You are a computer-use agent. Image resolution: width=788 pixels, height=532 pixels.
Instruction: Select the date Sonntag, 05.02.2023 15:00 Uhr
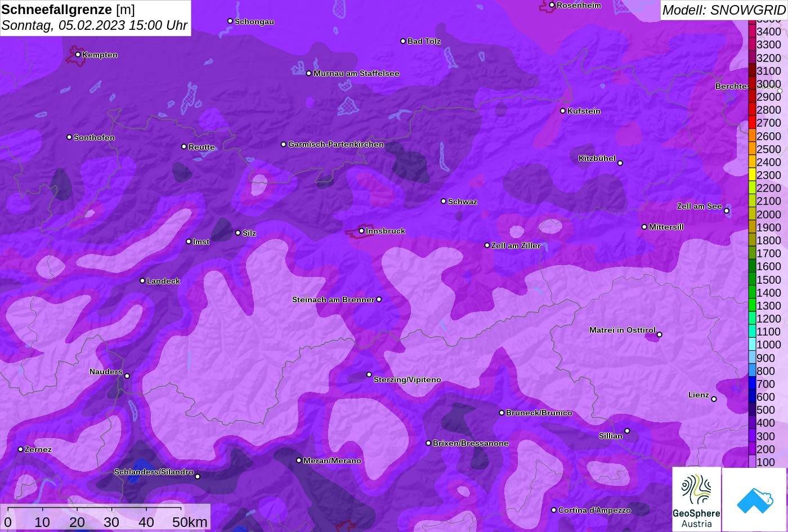(x=95, y=25)
